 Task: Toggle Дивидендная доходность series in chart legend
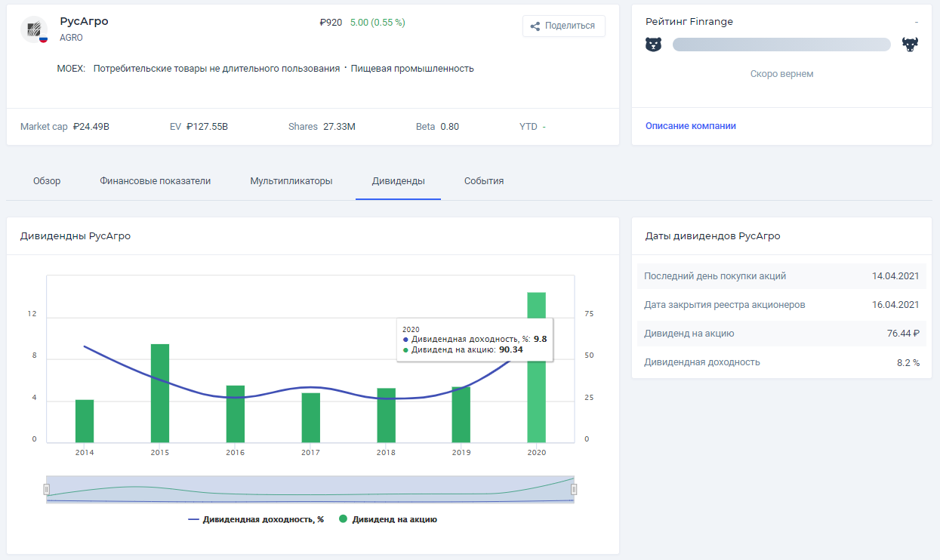pos(256,519)
